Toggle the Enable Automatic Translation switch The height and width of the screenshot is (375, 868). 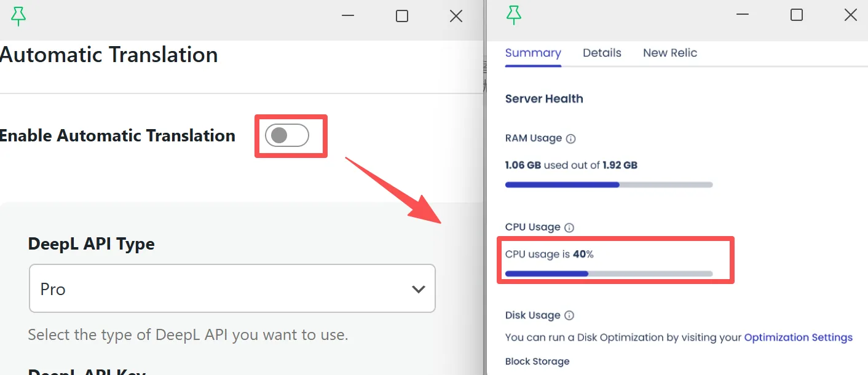click(x=286, y=135)
